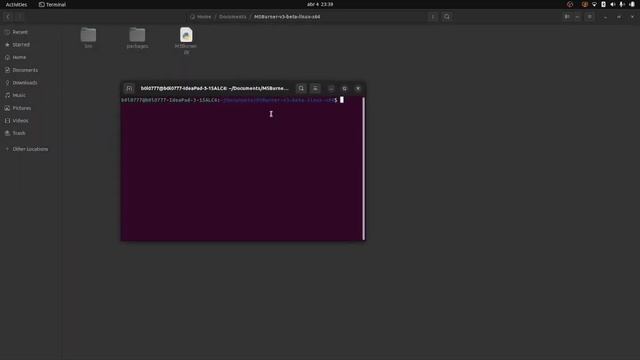Image resolution: width=640 pixels, height=360 pixels.
Task: Click the Terminal vertical scrollbar
Action: point(363,168)
